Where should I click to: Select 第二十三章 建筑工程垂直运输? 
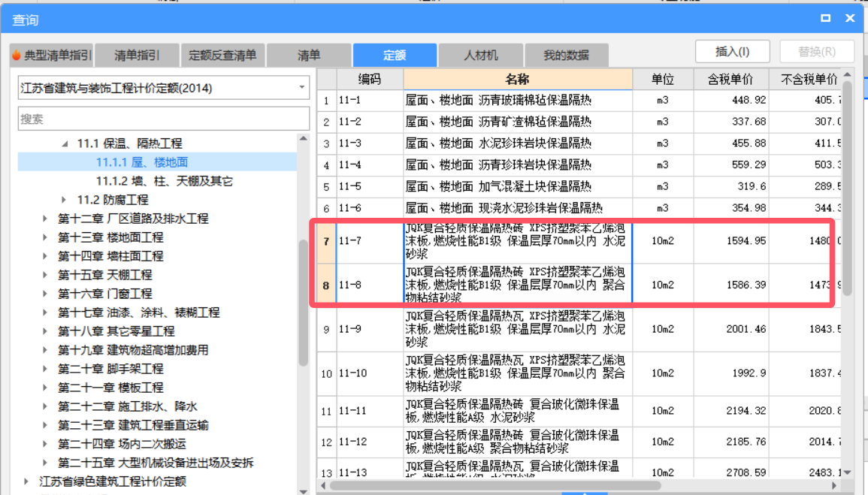(x=134, y=425)
